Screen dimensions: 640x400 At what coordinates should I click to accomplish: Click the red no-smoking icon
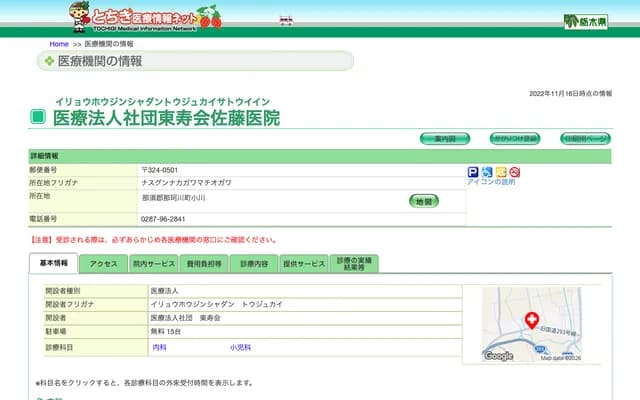click(515, 172)
